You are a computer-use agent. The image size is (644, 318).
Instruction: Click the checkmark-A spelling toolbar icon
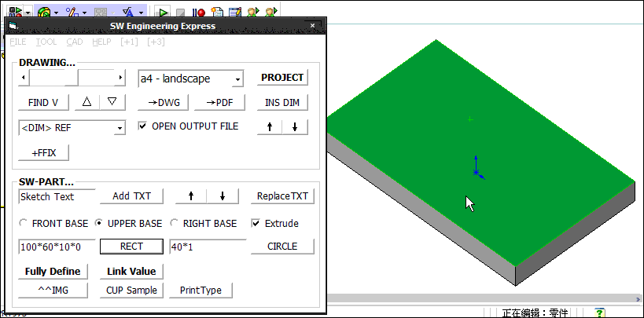(128, 12)
